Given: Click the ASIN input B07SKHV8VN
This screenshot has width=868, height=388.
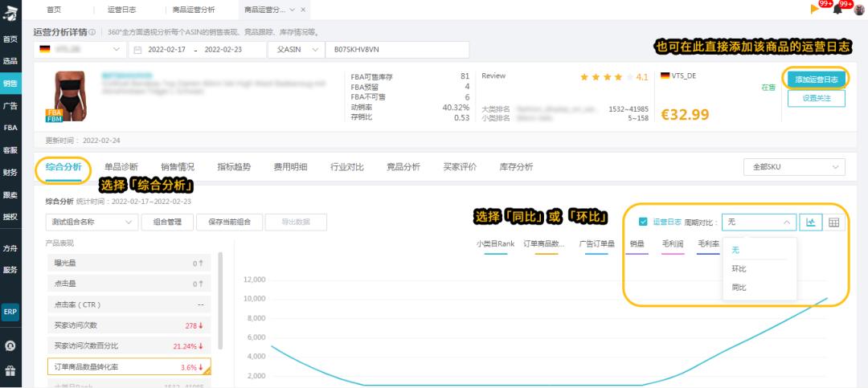Looking at the screenshot, I should pos(397,49).
